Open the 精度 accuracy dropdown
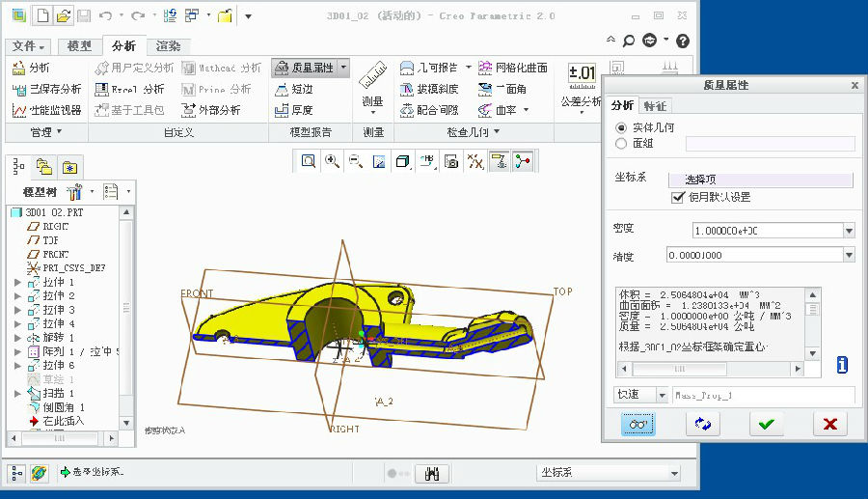The width and height of the screenshot is (868, 499). pyautogui.click(x=849, y=256)
